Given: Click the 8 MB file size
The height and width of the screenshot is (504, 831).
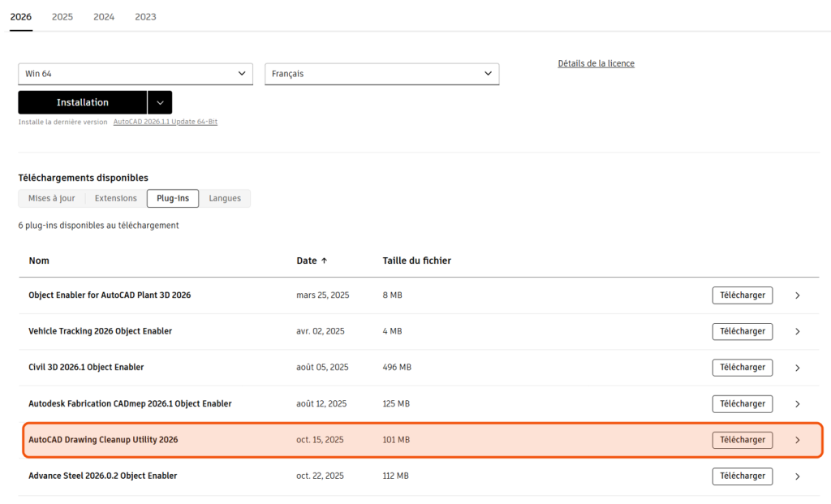Looking at the screenshot, I should coord(392,295).
